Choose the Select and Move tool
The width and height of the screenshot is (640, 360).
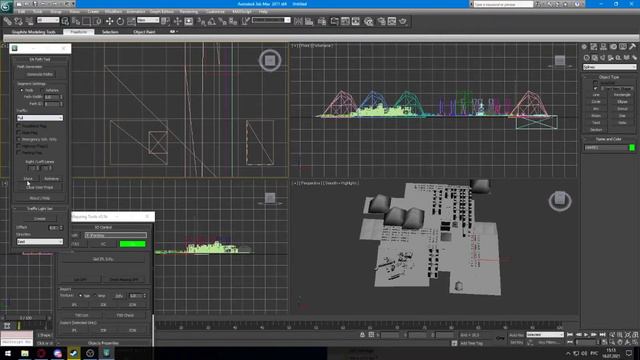[109, 21]
